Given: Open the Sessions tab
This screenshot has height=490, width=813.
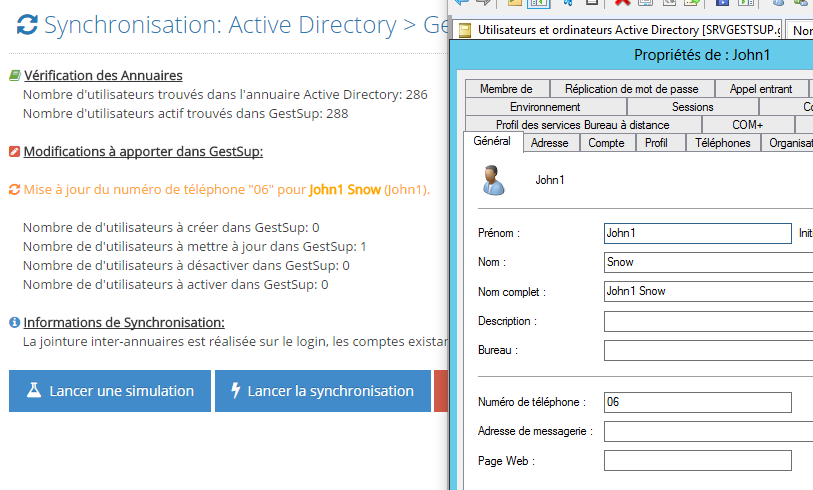Looking at the screenshot, I should tap(693, 107).
